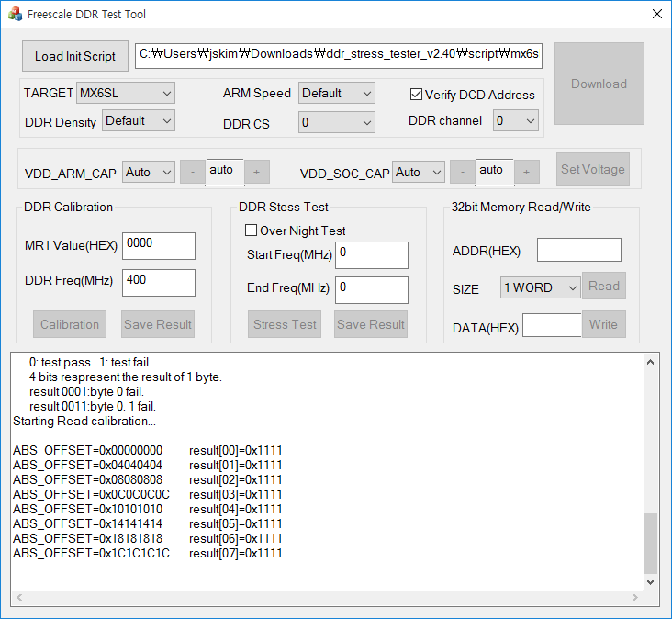Viewport: 672px width, 619px height.
Task: Click the VDD_ARM_CAP auto value field
Action: 225,172
